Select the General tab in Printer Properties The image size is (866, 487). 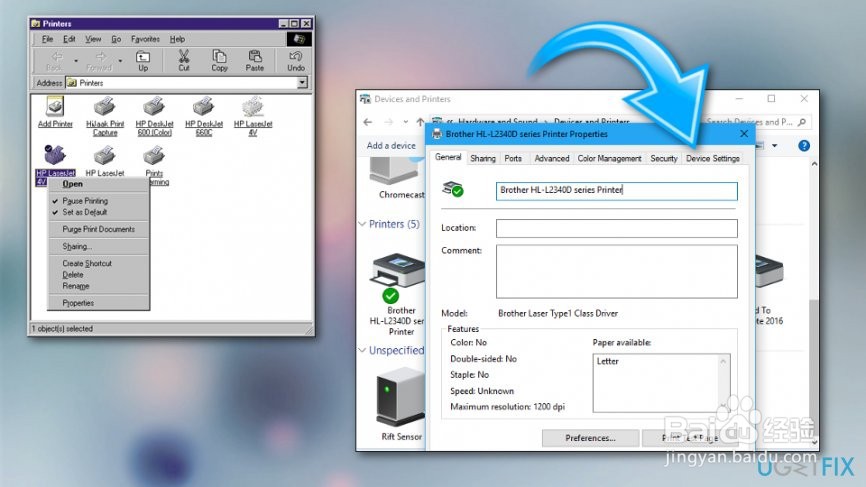point(448,157)
